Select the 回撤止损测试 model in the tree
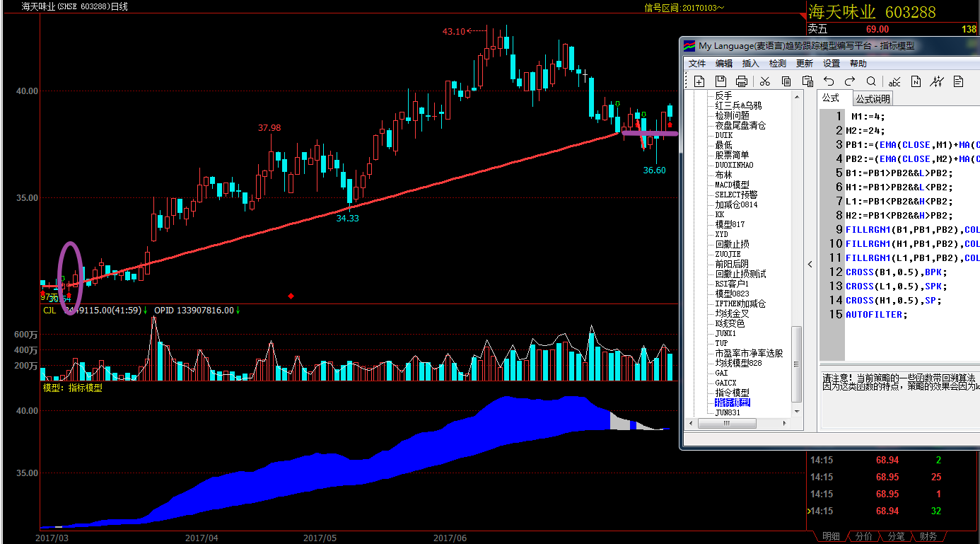This screenshot has width=980, height=544. pos(740,274)
